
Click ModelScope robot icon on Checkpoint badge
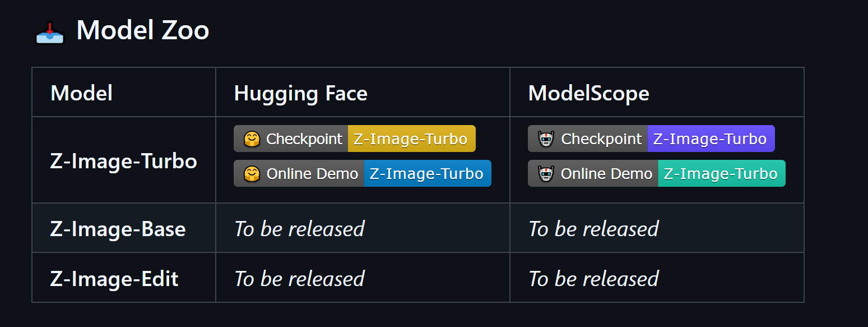546,139
